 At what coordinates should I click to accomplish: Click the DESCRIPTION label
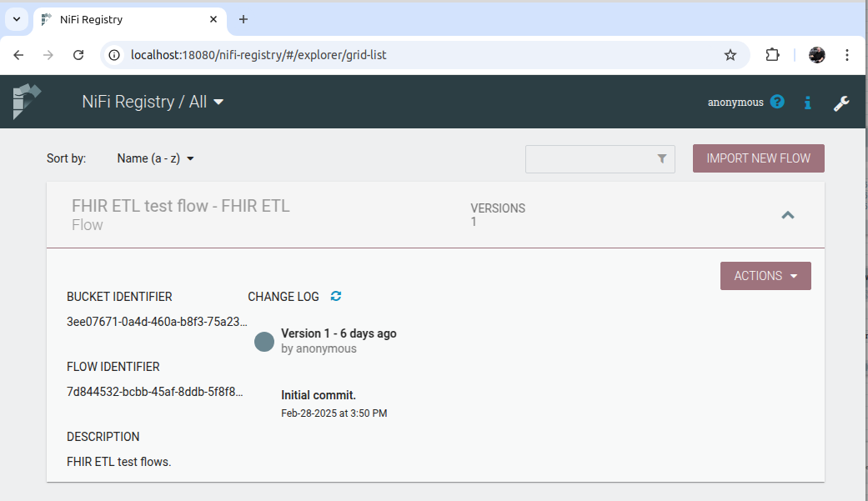click(x=103, y=437)
